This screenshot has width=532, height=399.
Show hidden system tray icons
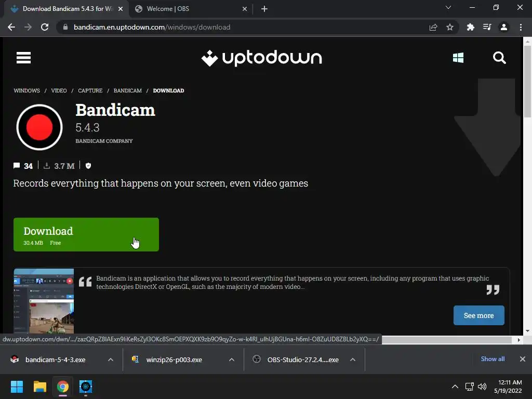pyautogui.click(x=455, y=387)
